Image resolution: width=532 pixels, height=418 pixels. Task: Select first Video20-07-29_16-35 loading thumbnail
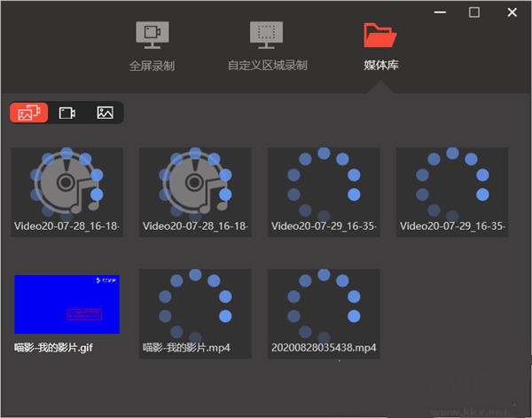click(x=324, y=192)
